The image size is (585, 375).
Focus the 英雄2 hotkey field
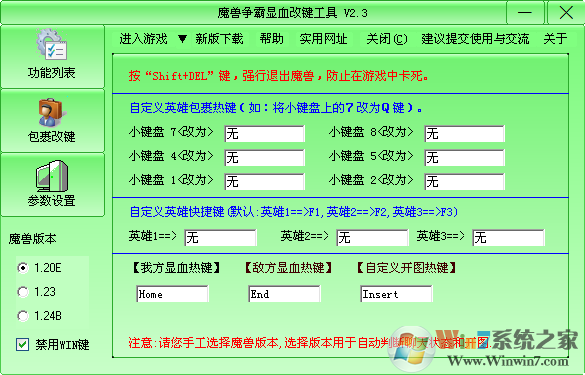pyautogui.click(x=372, y=238)
